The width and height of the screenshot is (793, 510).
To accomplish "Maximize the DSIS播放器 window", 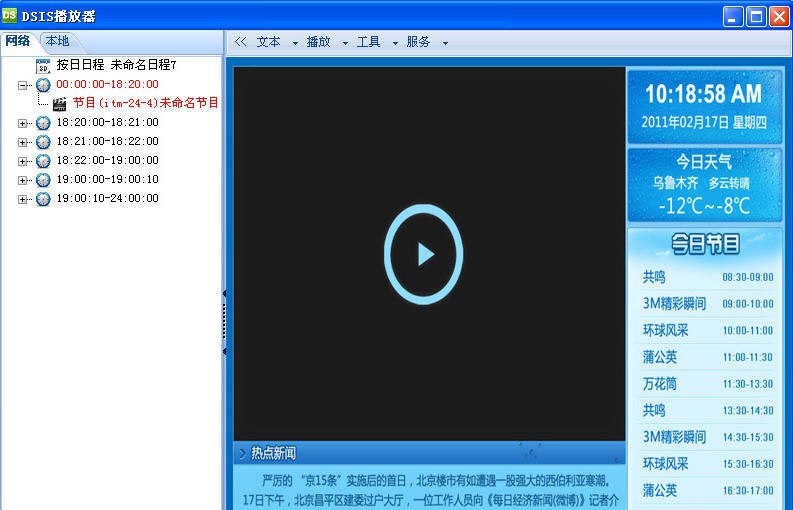I will click(x=757, y=17).
